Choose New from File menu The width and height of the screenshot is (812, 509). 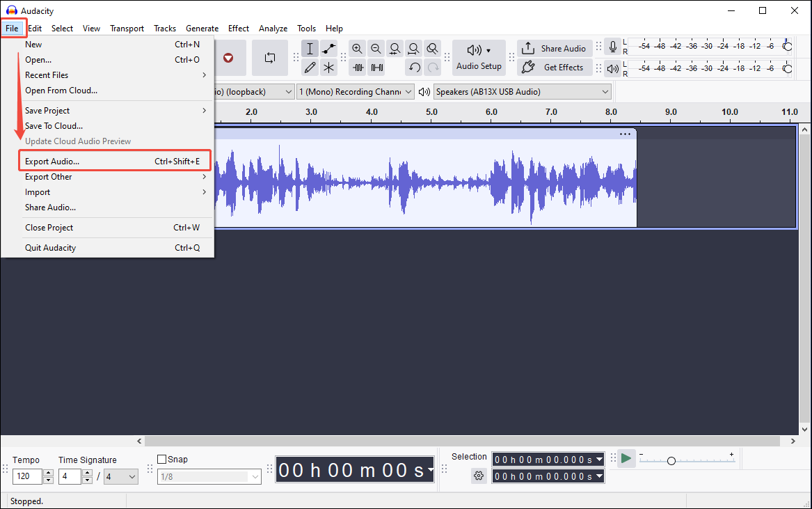115,45
